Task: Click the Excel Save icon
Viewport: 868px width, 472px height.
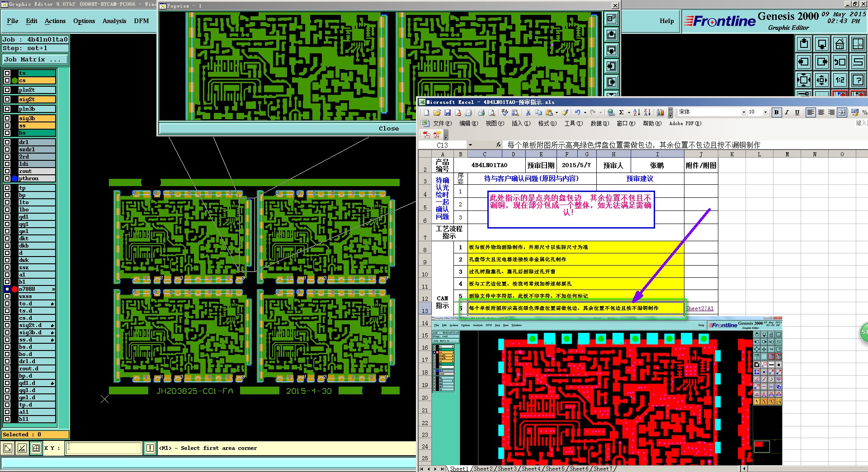Action: click(448, 112)
